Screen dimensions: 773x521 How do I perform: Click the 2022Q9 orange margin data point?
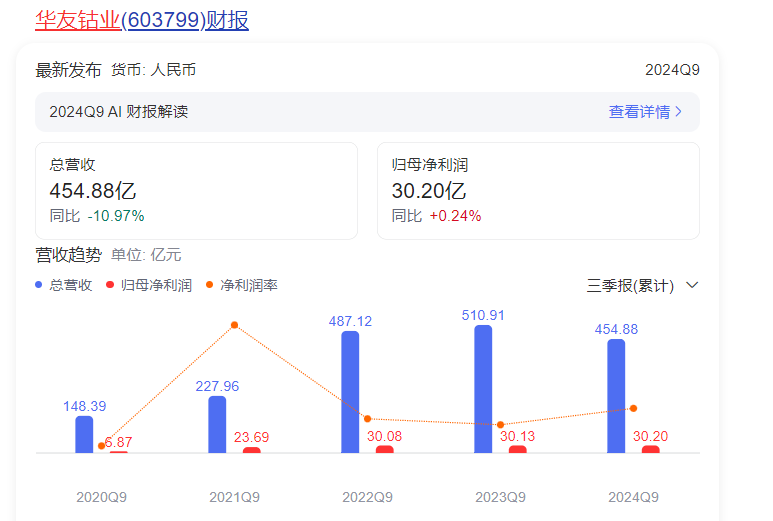point(367,419)
